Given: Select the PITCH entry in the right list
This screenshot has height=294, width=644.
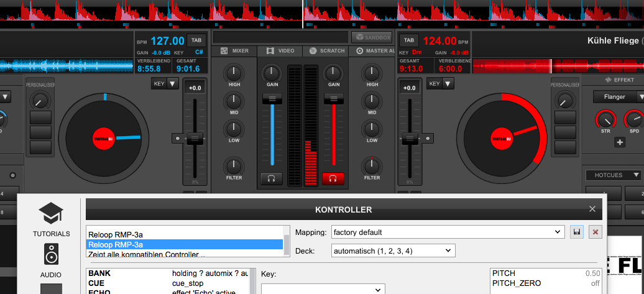Looking at the screenshot, I should point(546,273).
